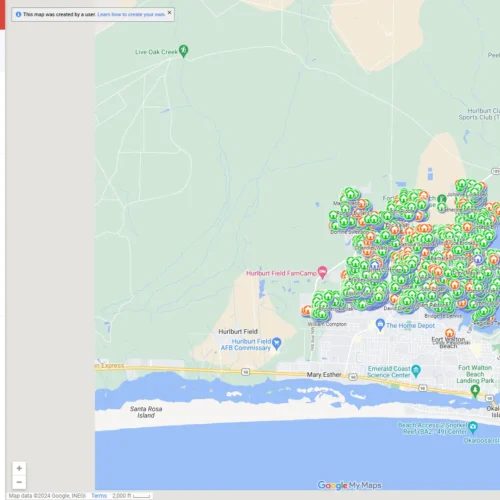
Task: Click the Live Oak Creek marker pin
Action: pyautogui.click(x=183, y=51)
